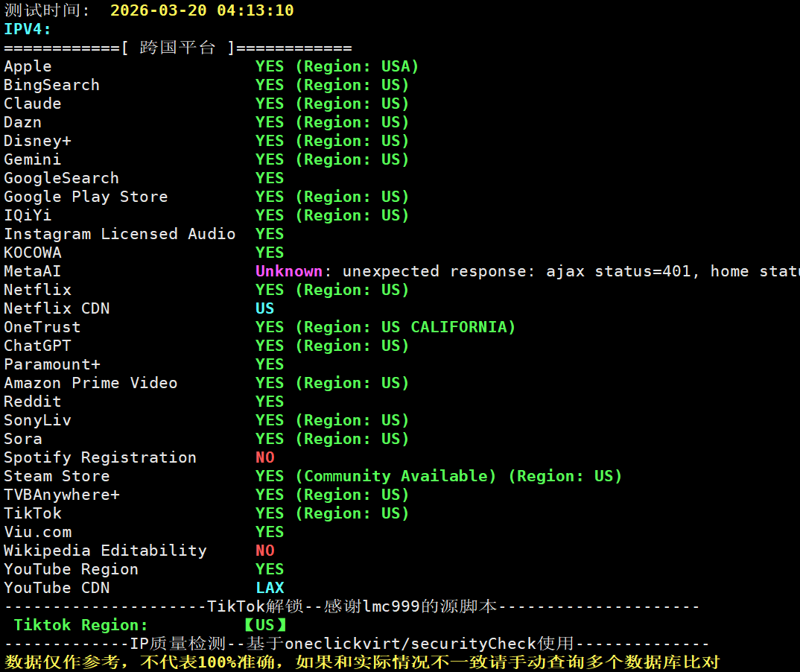Click the Wikipedia Editability label

[x=105, y=551]
